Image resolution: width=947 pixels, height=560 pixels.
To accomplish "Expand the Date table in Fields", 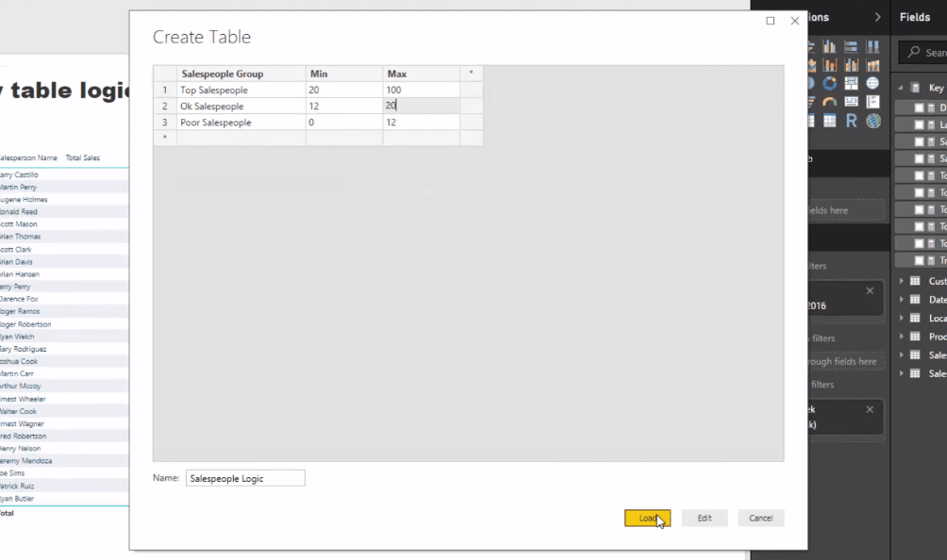I will (901, 299).
